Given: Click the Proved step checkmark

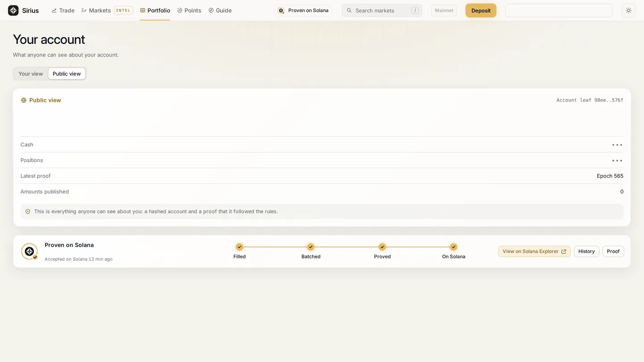Looking at the screenshot, I should (x=382, y=247).
